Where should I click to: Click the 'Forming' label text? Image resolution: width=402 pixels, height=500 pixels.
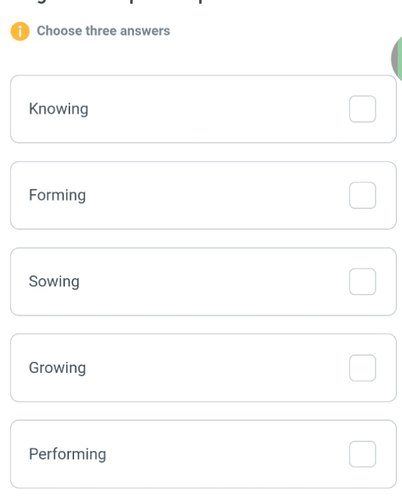click(57, 195)
